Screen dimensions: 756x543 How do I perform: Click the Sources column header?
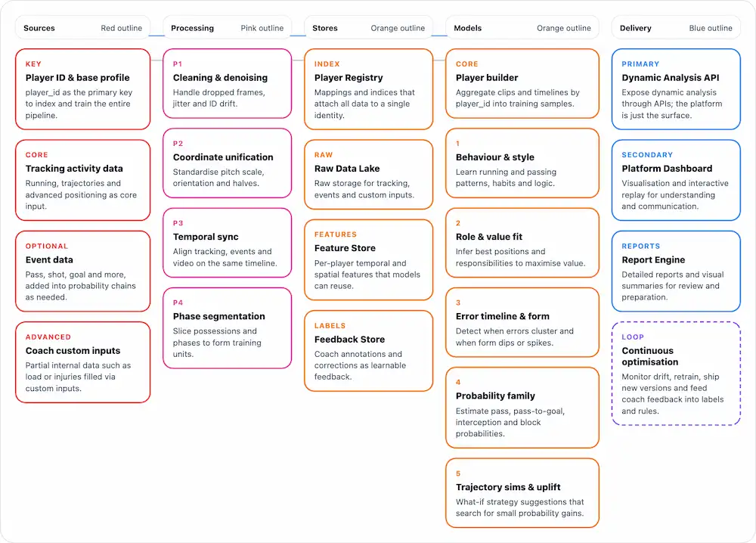point(82,28)
